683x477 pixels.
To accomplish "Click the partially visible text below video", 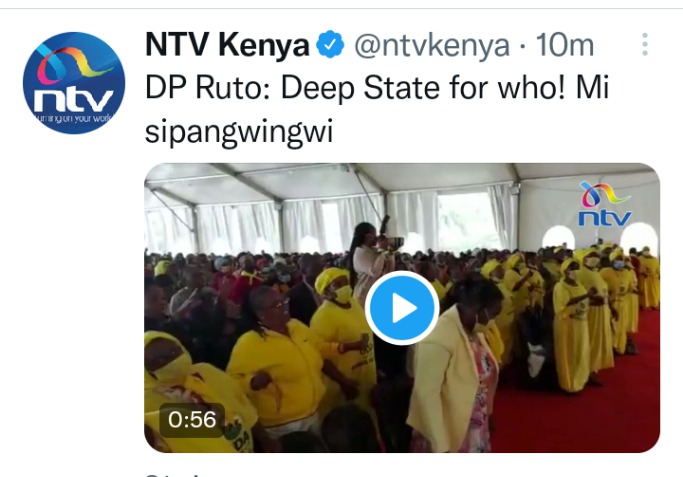I will [174, 474].
